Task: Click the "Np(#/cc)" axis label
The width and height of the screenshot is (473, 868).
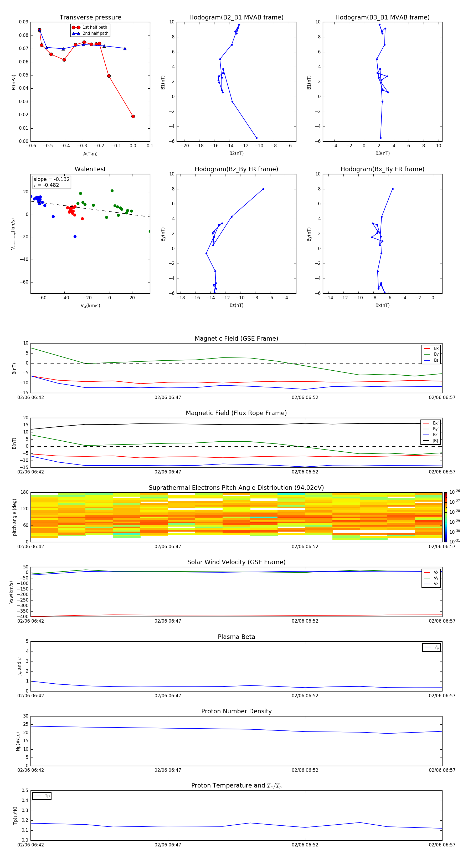Action: point(18,741)
